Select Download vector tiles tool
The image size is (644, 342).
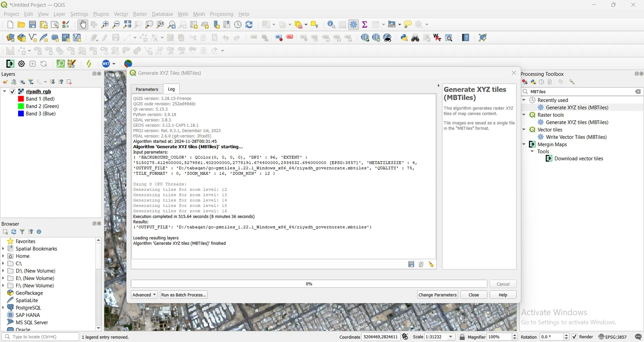[578, 159]
